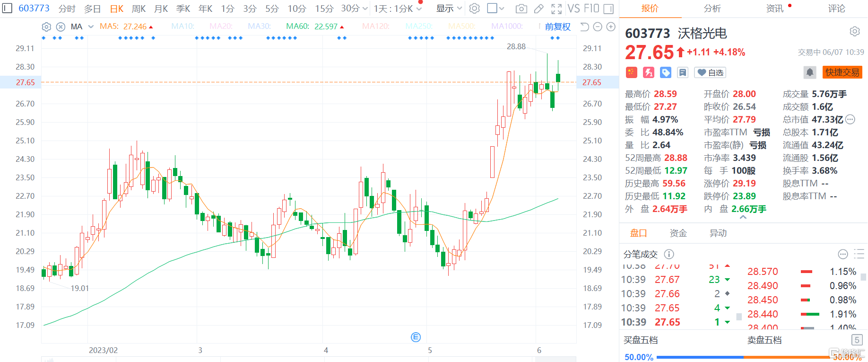Open quote panel settings gear icon

855,32
